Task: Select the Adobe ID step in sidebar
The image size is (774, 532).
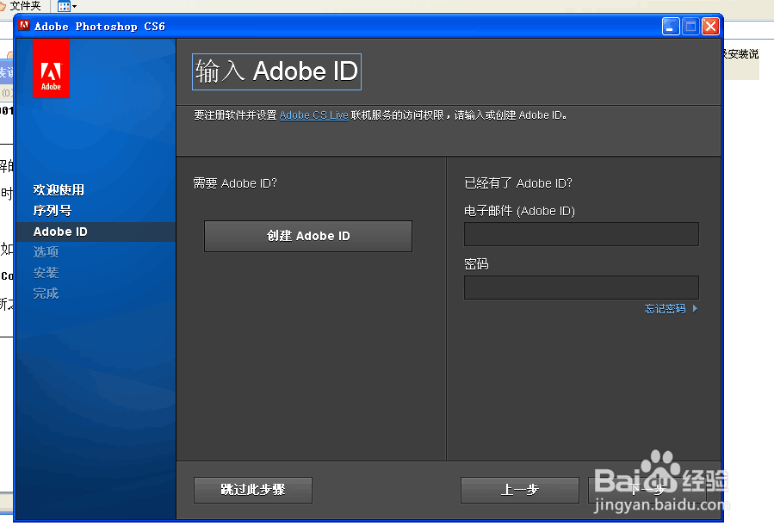Action: 96,232
